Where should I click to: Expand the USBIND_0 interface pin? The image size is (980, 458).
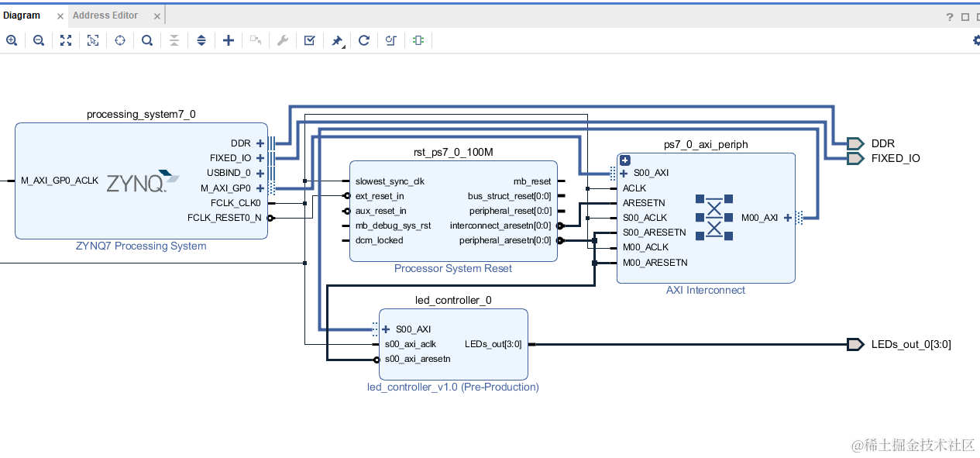coord(260,173)
